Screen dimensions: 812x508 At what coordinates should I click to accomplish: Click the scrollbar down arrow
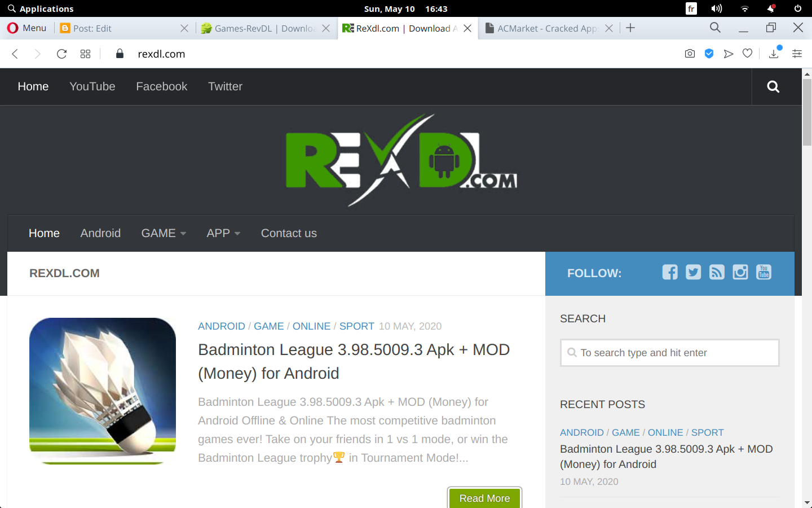click(x=807, y=502)
